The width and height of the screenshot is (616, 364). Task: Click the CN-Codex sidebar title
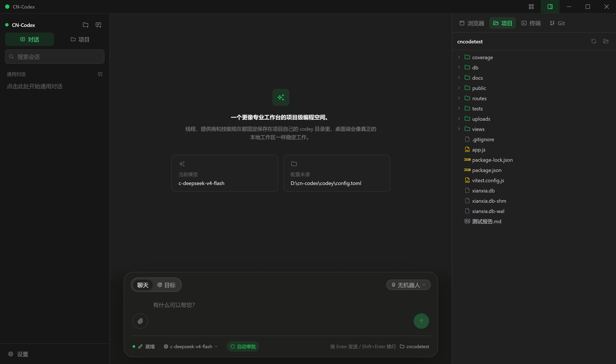pos(23,25)
